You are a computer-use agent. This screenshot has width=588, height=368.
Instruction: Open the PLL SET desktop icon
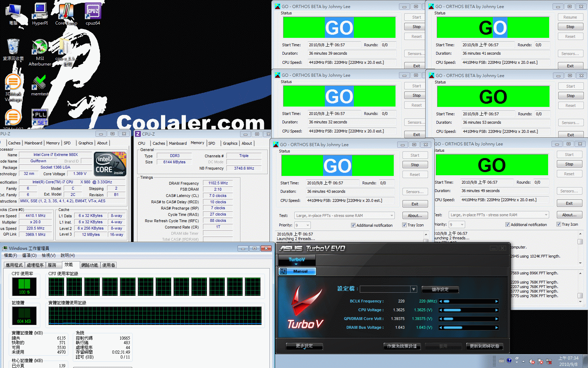point(40,117)
